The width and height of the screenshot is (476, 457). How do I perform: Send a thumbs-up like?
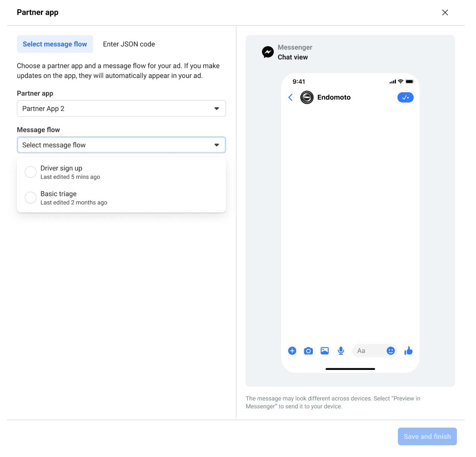point(408,351)
